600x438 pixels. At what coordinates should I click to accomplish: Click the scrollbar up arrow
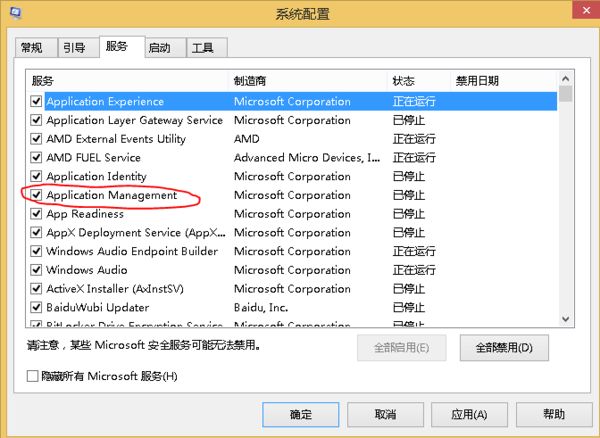pos(566,79)
